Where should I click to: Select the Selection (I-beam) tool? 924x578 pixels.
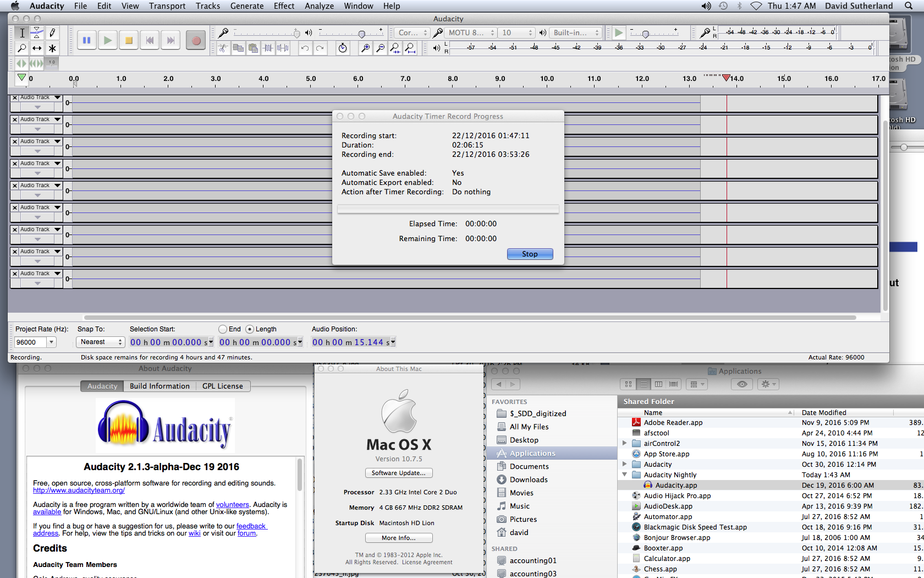[x=22, y=33]
